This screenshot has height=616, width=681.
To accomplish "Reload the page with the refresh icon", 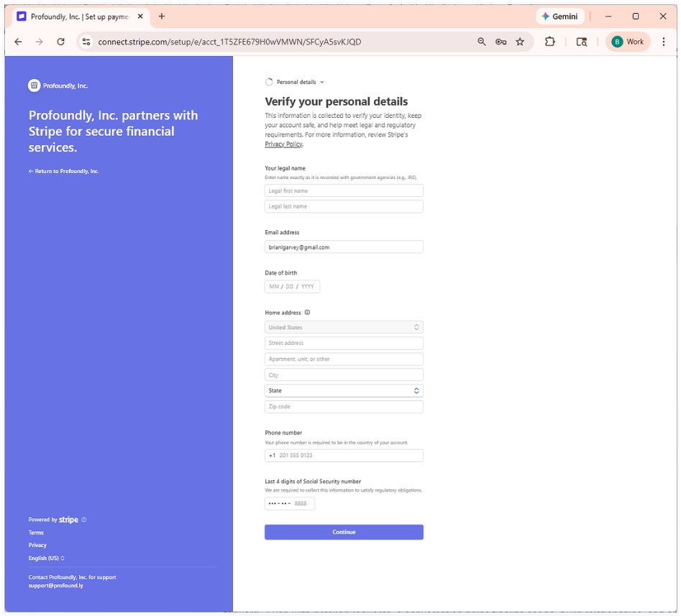I will (60, 42).
